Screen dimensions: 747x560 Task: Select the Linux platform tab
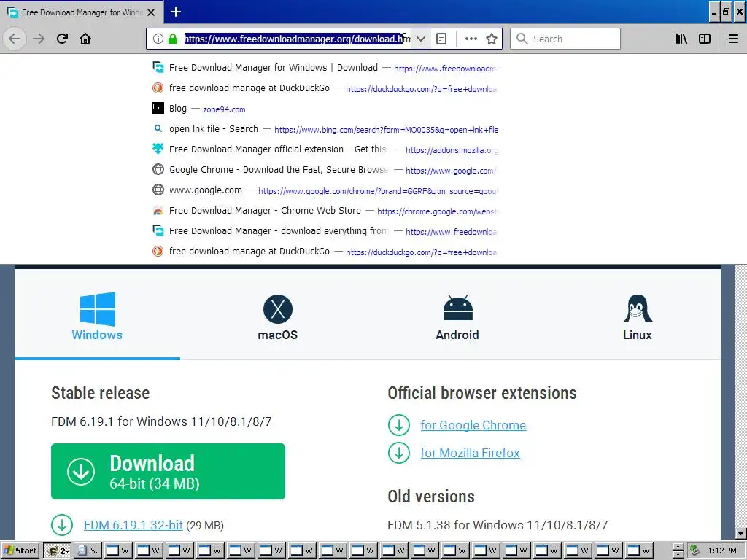pyautogui.click(x=637, y=316)
